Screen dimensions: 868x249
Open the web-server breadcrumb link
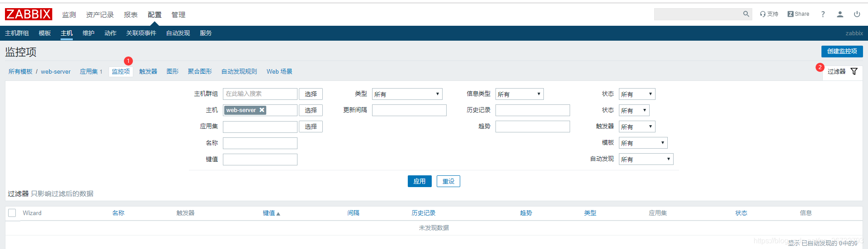pos(56,71)
